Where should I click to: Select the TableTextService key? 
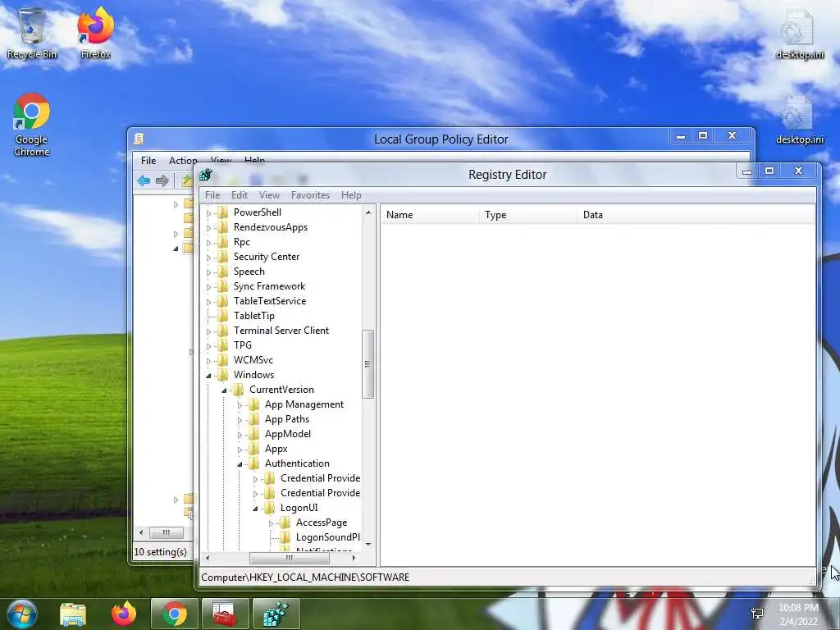pos(269,300)
